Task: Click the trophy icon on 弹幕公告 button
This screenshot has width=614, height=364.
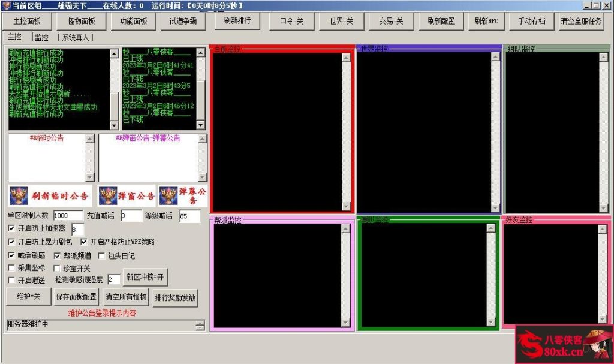Action: 168,195
